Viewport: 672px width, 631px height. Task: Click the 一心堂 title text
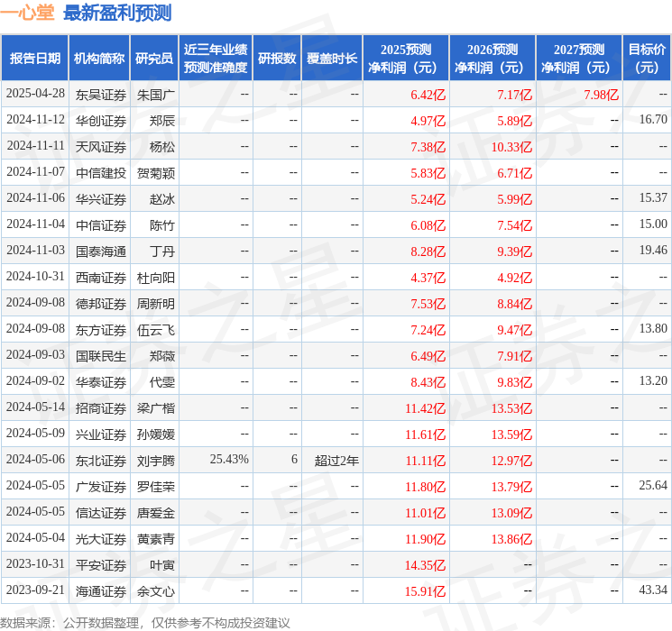tap(27, 13)
